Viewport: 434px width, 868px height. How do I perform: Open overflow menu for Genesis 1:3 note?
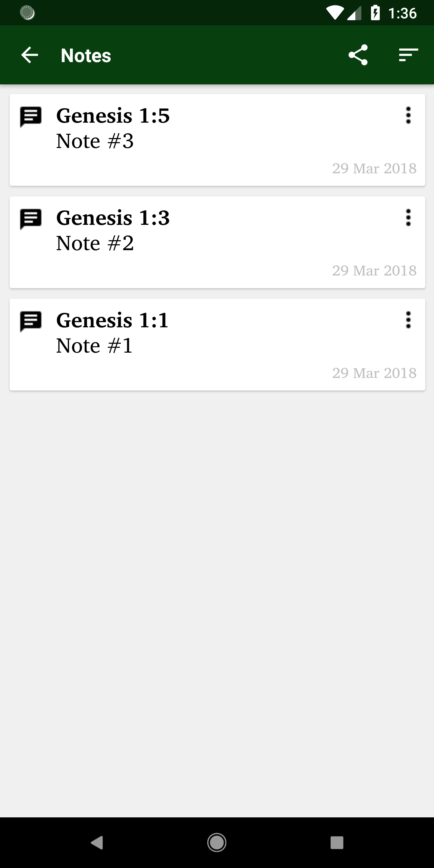[408, 218]
